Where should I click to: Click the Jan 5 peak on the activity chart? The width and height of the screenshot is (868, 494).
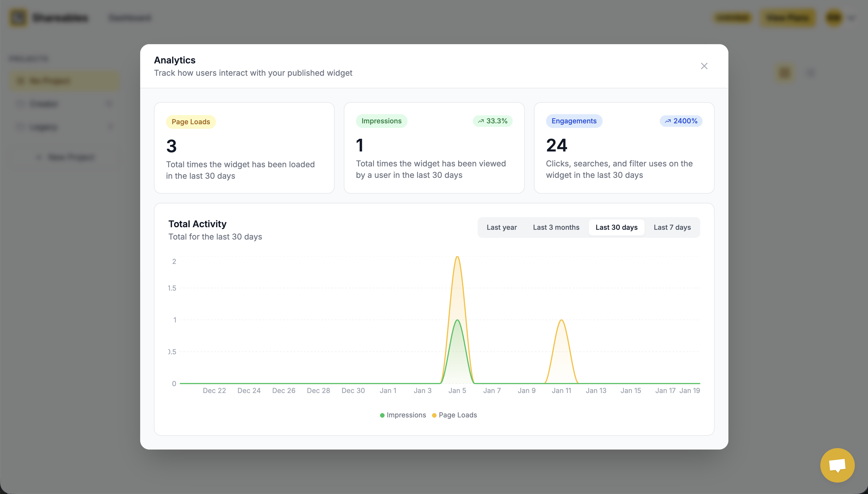click(x=457, y=258)
